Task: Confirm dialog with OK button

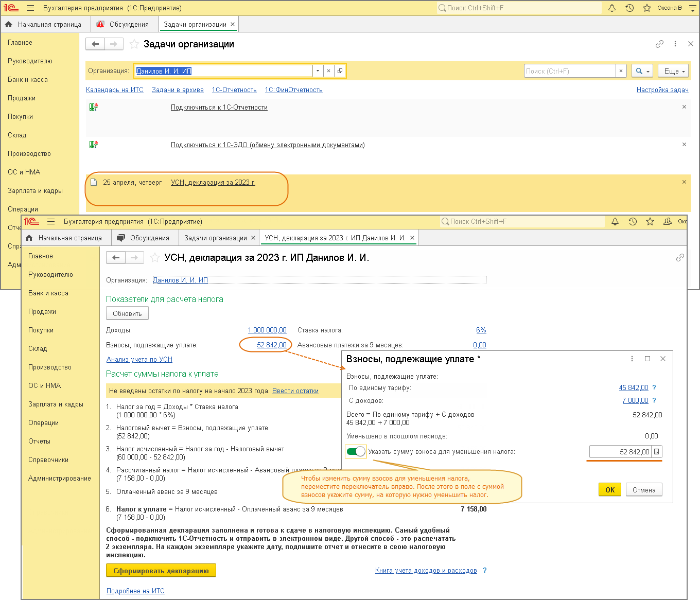Action: pyautogui.click(x=610, y=490)
